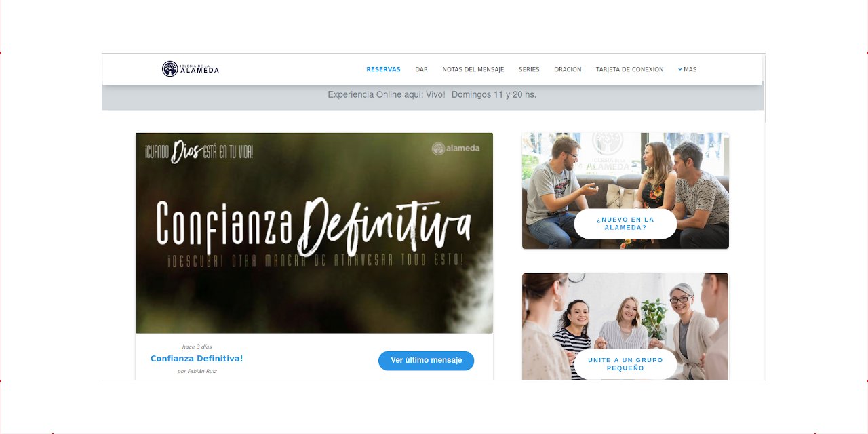Expand the MÁS dropdown menu
The height and width of the screenshot is (434, 868).
point(687,69)
